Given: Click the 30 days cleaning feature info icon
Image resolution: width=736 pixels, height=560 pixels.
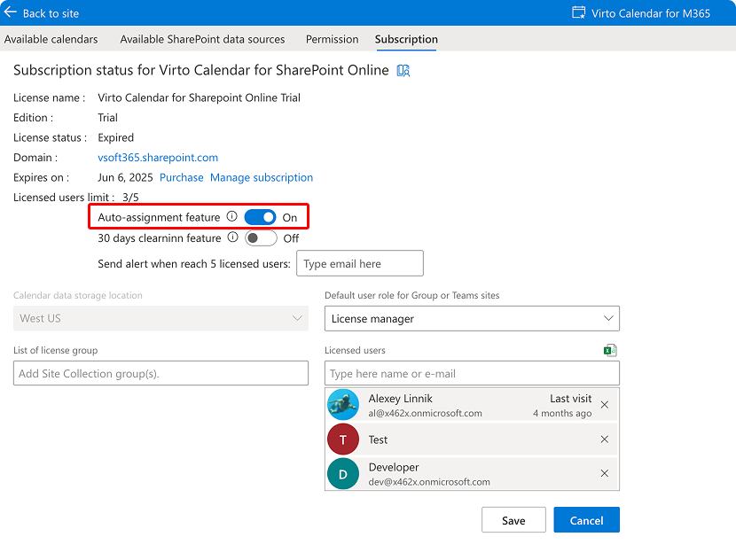Looking at the screenshot, I should (x=232, y=237).
